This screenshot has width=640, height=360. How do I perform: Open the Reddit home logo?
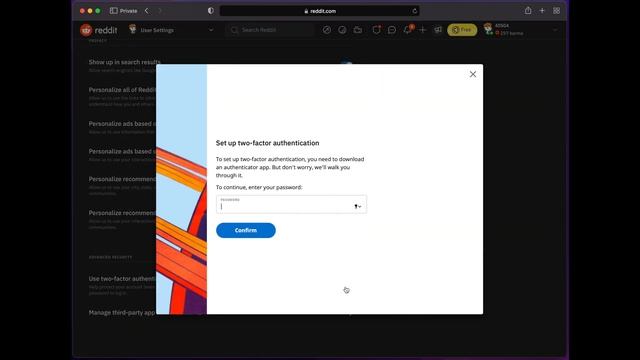pos(99,30)
